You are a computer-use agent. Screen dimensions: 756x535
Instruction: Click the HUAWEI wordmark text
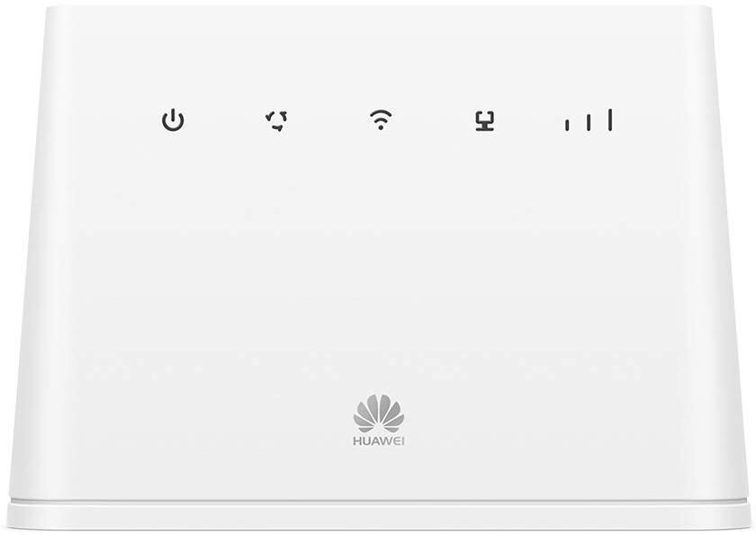pos(379,441)
